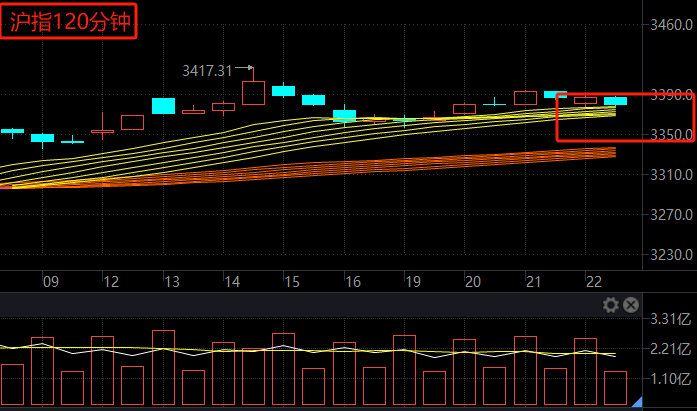Click the 3460.0 price axis label
The image size is (697, 411).
(671, 25)
